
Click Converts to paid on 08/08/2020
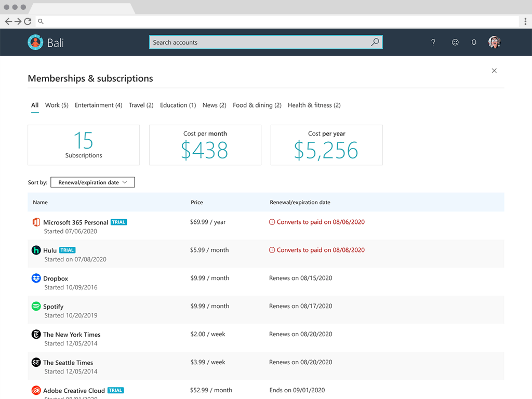321,250
